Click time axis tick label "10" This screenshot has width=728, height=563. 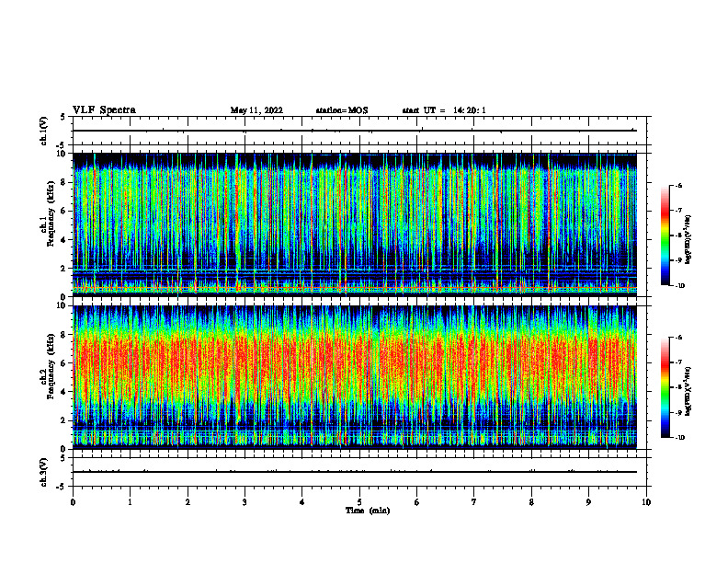pyautogui.click(x=646, y=502)
